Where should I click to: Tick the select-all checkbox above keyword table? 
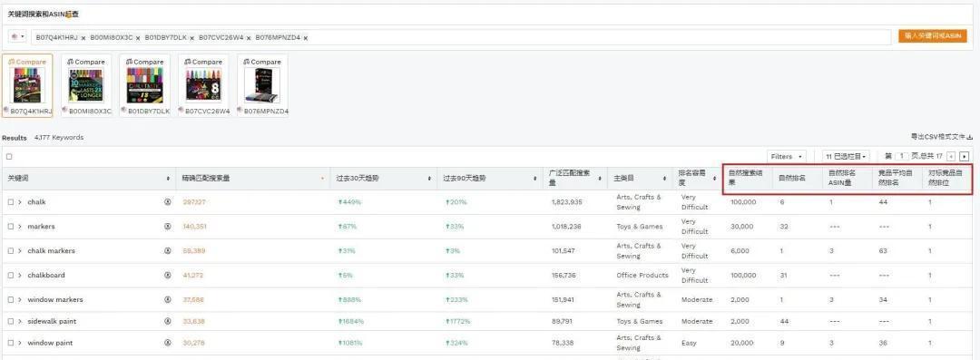[9, 157]
